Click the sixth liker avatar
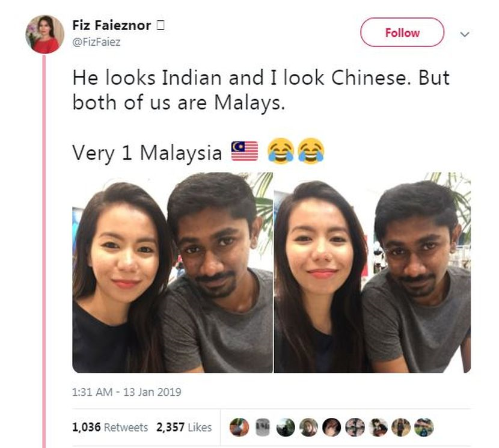The image size is (499, 448). [x=355, y=427]
